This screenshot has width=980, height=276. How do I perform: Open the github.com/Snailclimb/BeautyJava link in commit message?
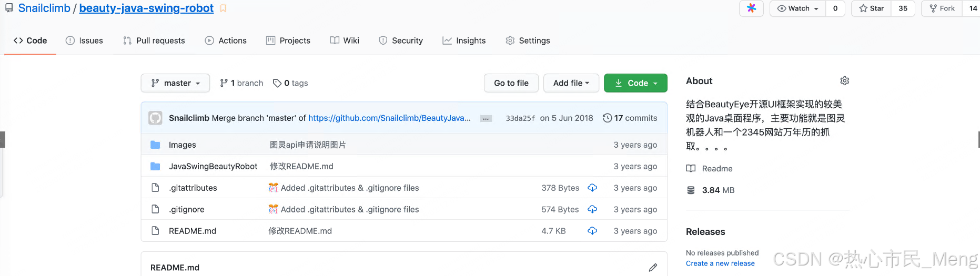click(x=389, y=118)
